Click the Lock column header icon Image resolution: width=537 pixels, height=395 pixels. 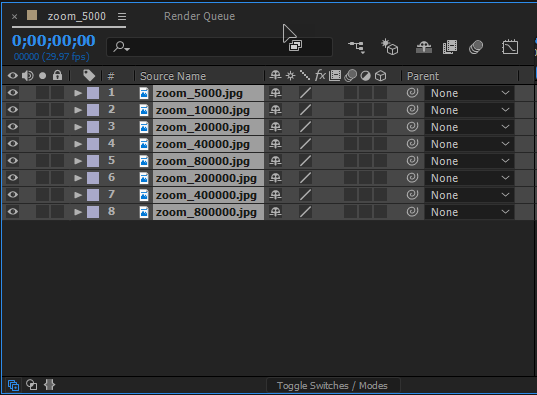click(x=58, y=75)
